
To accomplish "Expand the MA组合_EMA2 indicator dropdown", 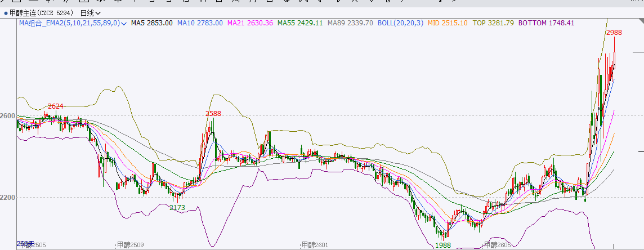I will (x=123, y=23).
